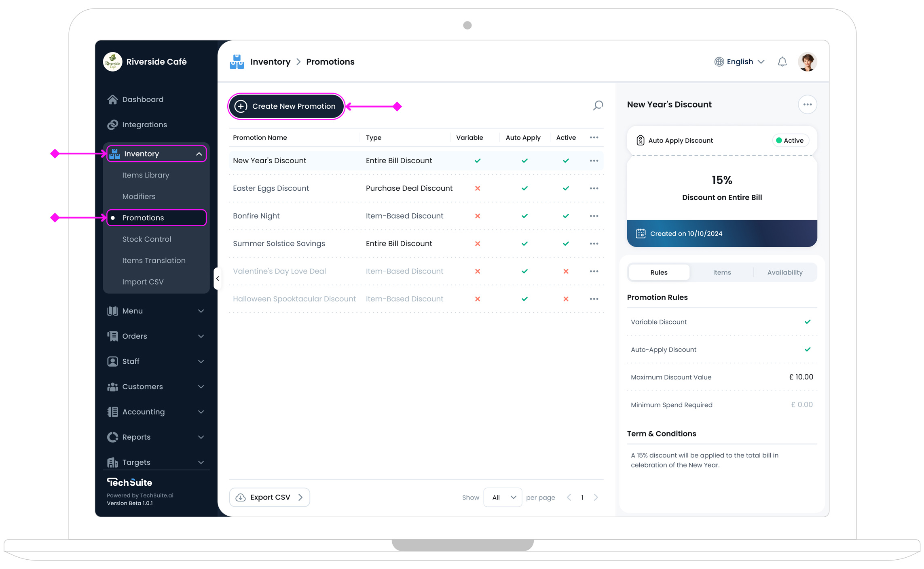924x569 pixels.
Task: Click the Create New Promotion button
Action: [286, 106]
